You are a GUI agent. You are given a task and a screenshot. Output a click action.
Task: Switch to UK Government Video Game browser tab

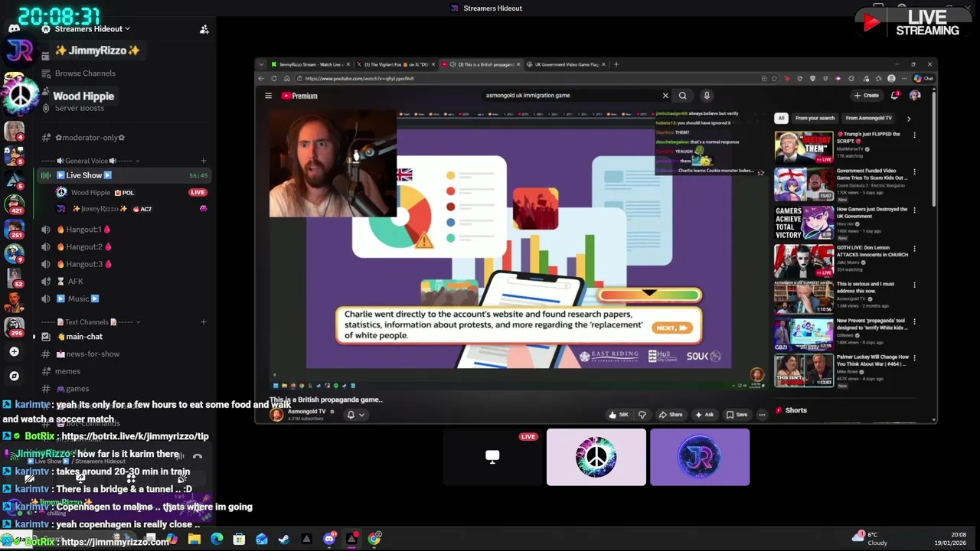coord(567,64)
